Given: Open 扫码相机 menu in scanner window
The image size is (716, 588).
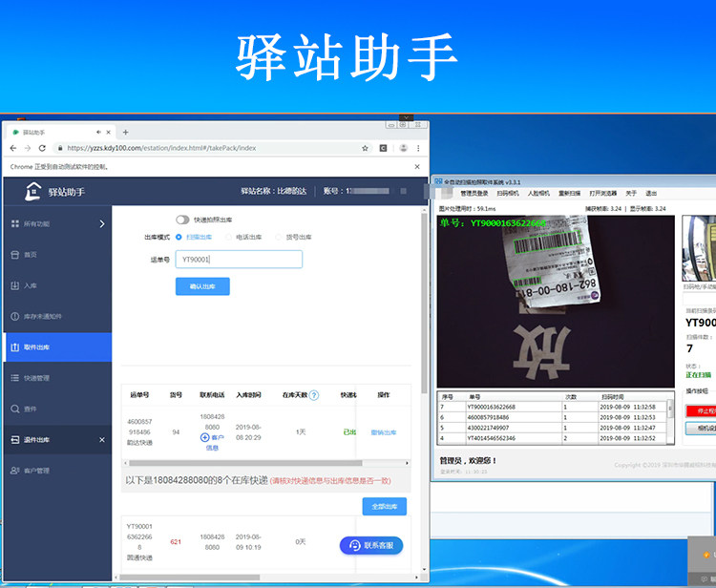Looking at the screenshot, I should pos(508,193).
